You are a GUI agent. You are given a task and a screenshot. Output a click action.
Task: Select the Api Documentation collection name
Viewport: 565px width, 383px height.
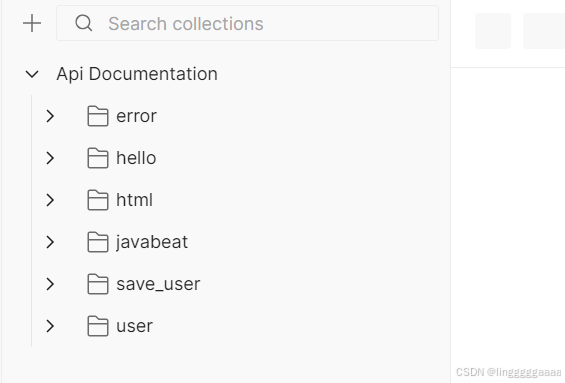pos(137,74)
